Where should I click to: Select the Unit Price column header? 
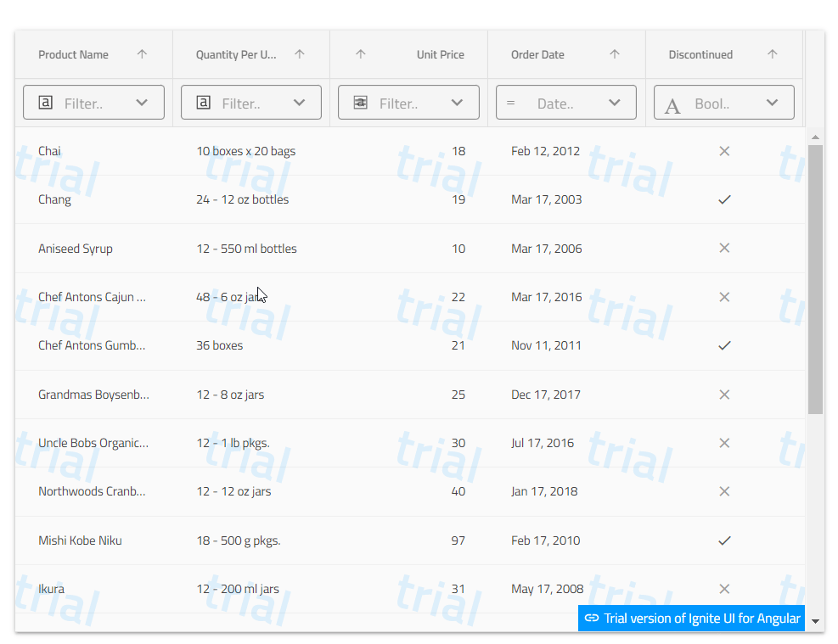click(x=440, y=54)
